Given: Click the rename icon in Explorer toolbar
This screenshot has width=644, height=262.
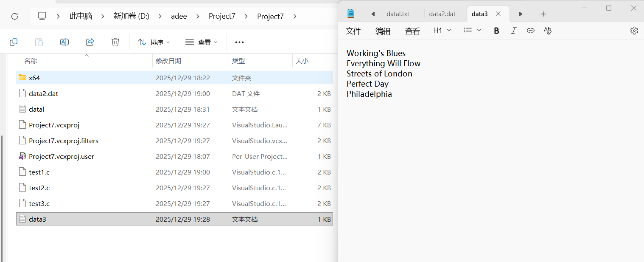Looking at the screenshot, I should (64, 42).
